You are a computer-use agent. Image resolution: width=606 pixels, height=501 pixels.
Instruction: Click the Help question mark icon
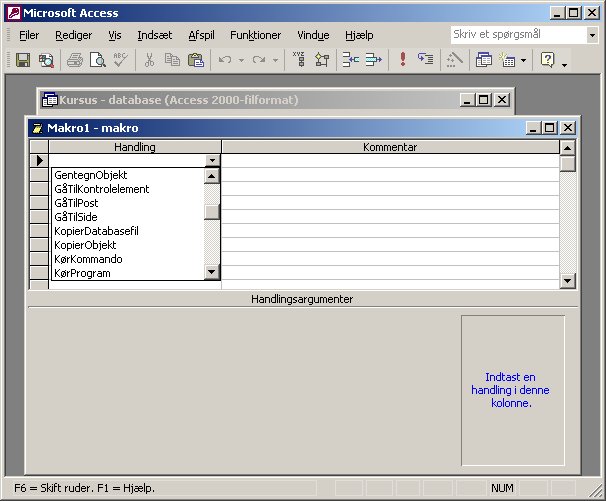[547, 60]
